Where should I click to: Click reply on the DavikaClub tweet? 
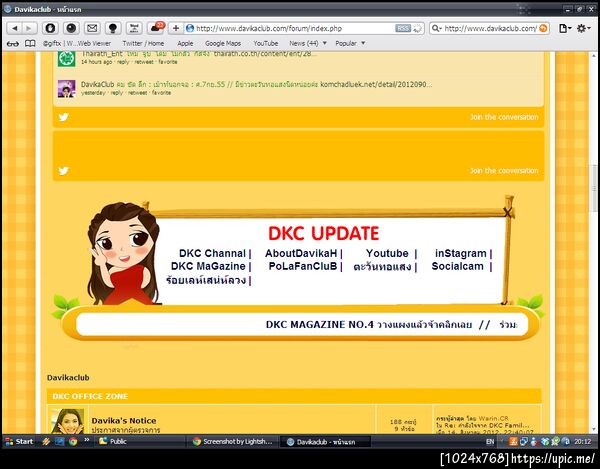[117, 93]
